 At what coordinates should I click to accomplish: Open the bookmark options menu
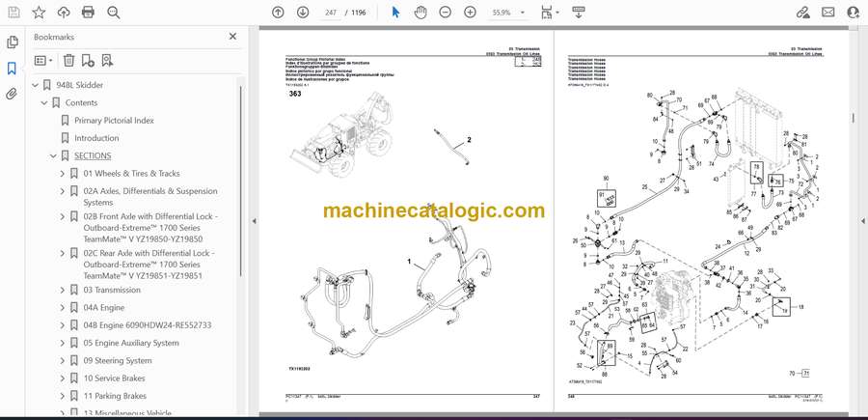(43, 61)
